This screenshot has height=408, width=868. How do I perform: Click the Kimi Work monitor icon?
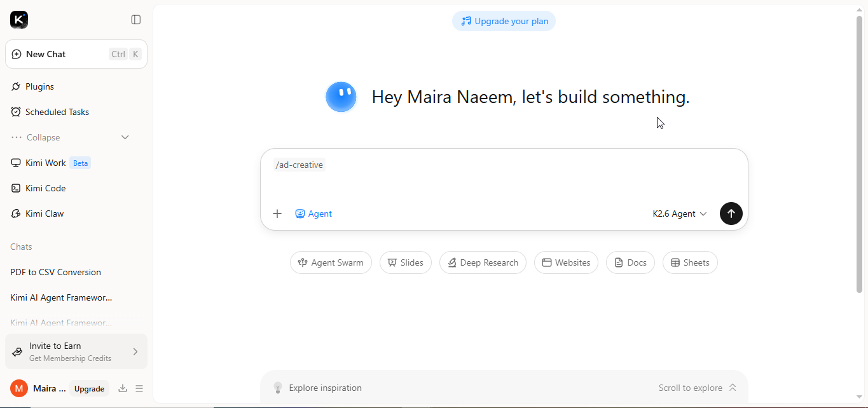click(17, 163)
